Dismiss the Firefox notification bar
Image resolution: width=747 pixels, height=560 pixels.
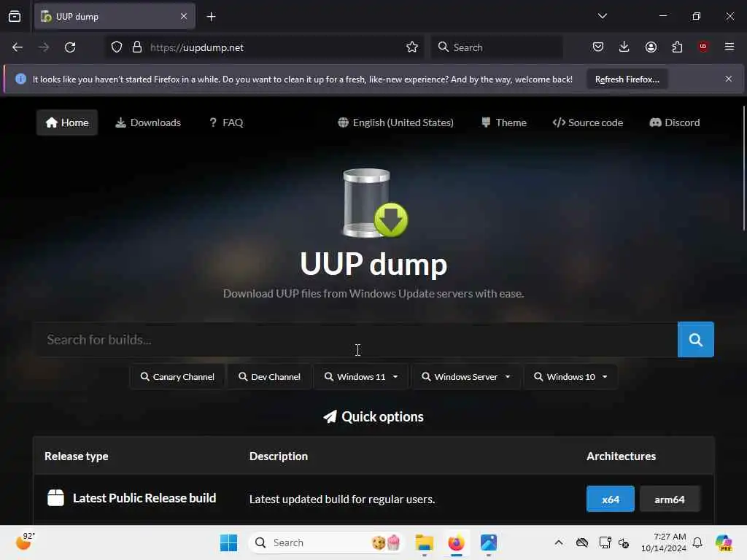(729, 79)
